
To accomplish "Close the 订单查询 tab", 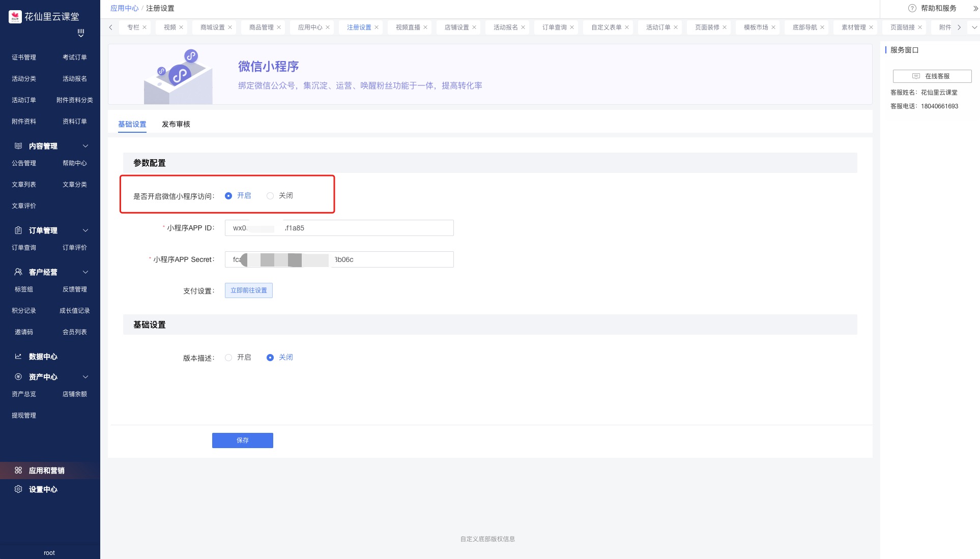I will coord(572,27).
